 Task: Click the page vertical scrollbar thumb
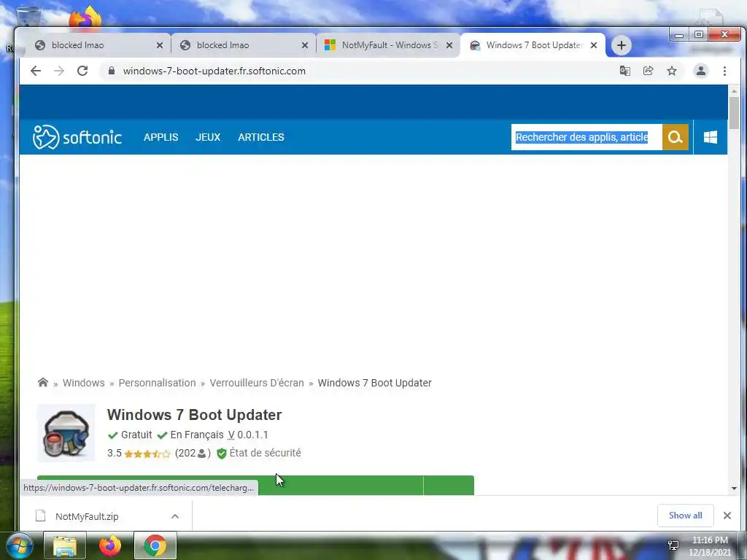[734, 112]
